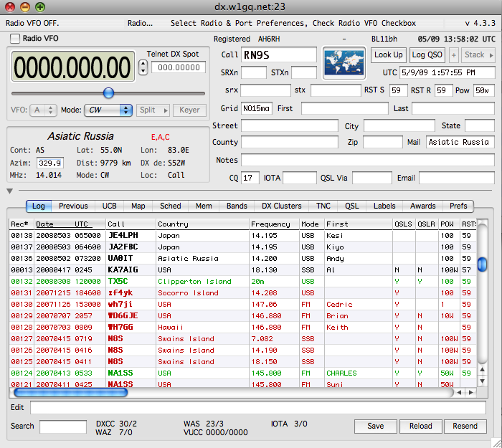This screenshot has height=448, width=502.
Task: Click the Azim field showing 329.9
Action: tap(50, 163)
